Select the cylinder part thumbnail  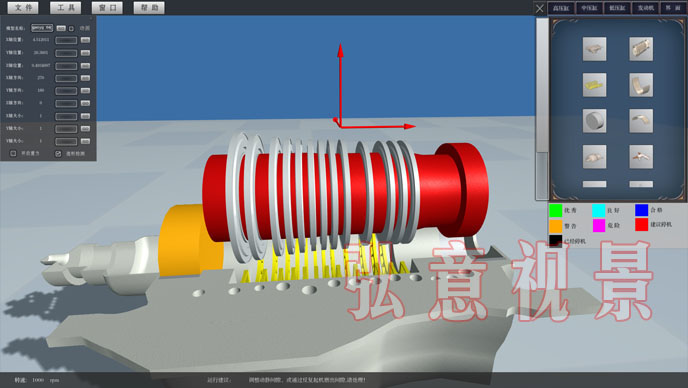point(595,121)
